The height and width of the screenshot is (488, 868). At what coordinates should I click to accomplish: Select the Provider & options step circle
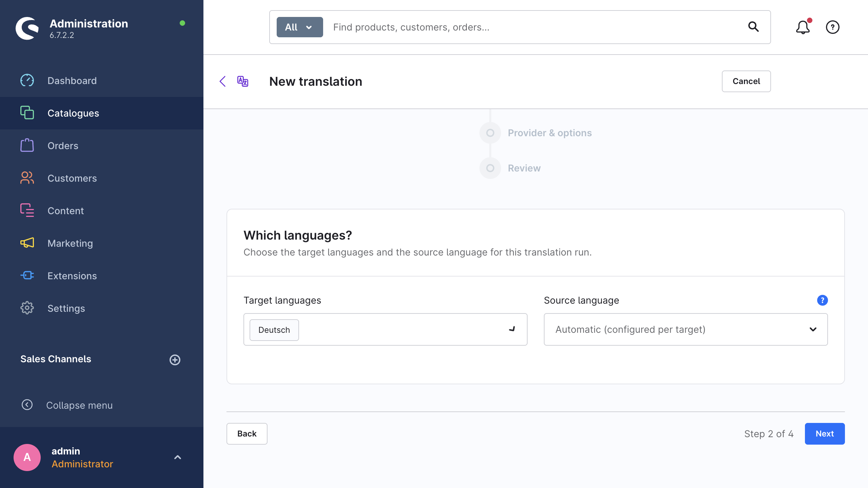[x=490, y=133]
